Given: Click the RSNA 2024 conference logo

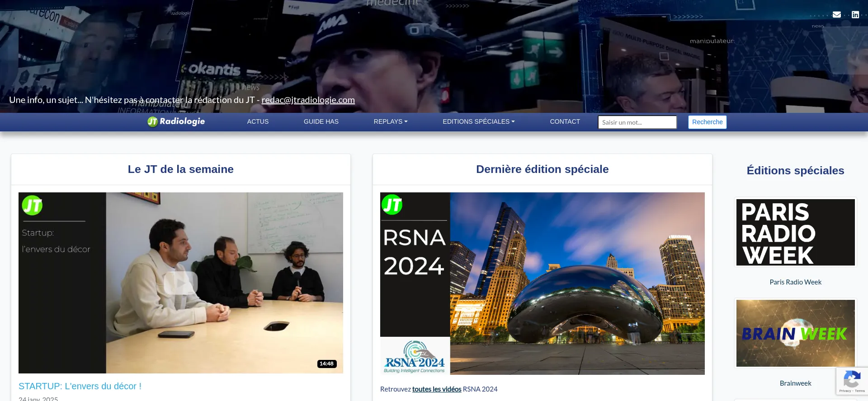Looking at the screenshot, I should coord(415,356).
